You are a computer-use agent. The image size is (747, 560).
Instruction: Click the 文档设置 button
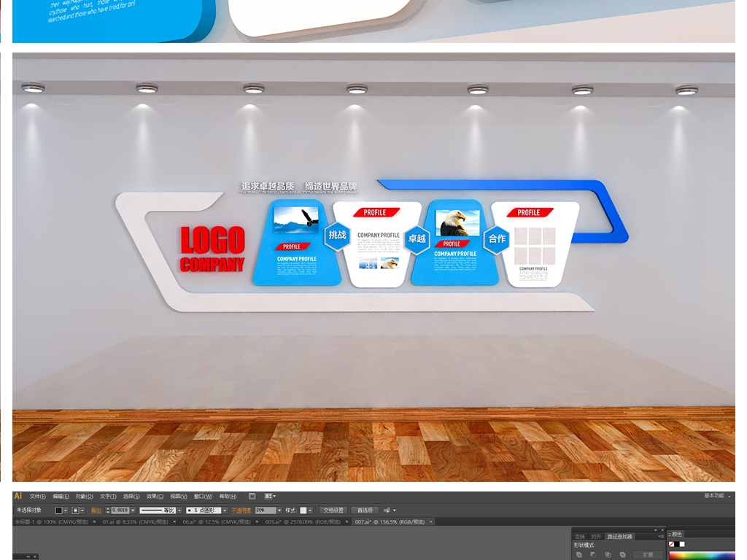[x=333, y=510]
